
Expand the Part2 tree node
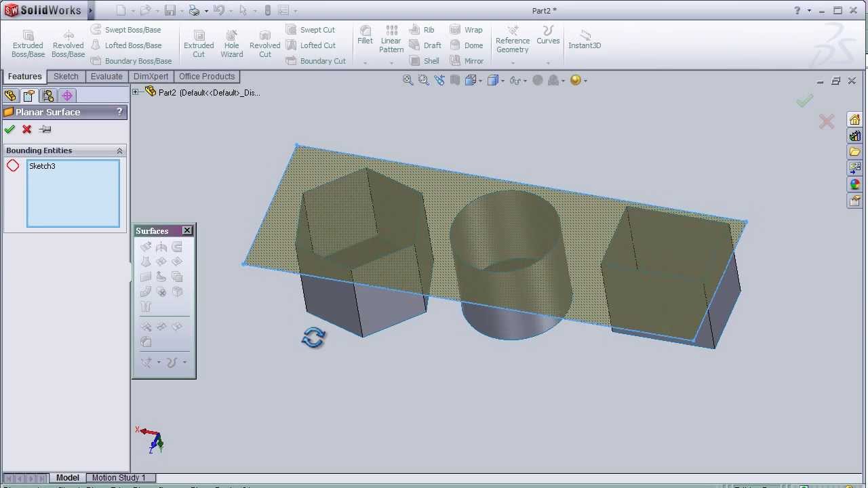(136, 92)
